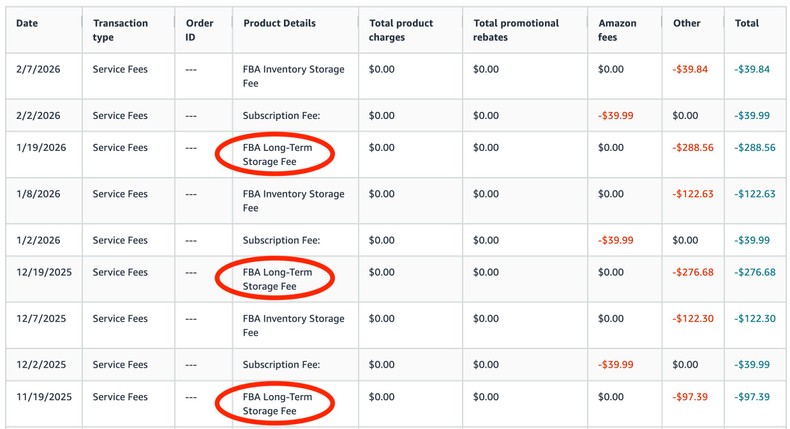Click the Subscription Fee entry dated 2/2/2026
Image resolution: width=790 pixels, height=429 pixels.
pos(281,115)
